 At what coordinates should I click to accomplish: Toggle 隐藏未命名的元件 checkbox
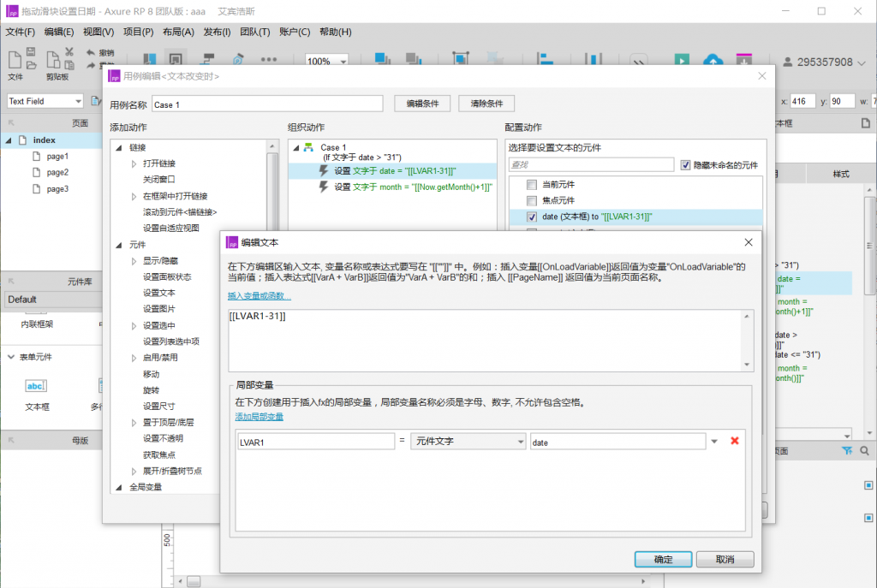point(685,165)
